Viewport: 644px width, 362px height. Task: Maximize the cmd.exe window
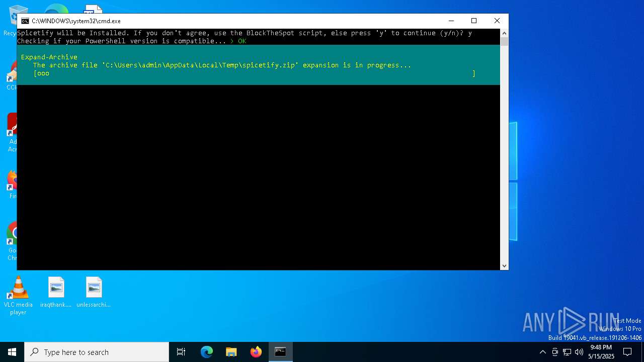click(474, 21)
